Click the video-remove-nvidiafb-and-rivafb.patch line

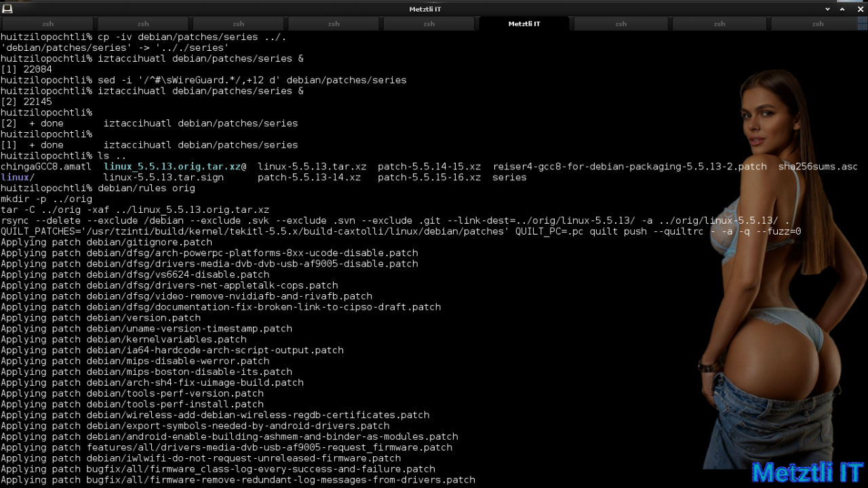pyautogui.click(x=186, y=296)
